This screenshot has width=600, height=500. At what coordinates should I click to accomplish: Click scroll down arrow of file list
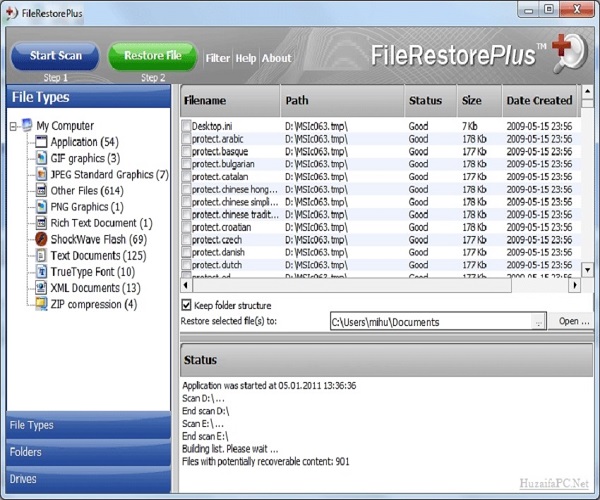(587, 270)
